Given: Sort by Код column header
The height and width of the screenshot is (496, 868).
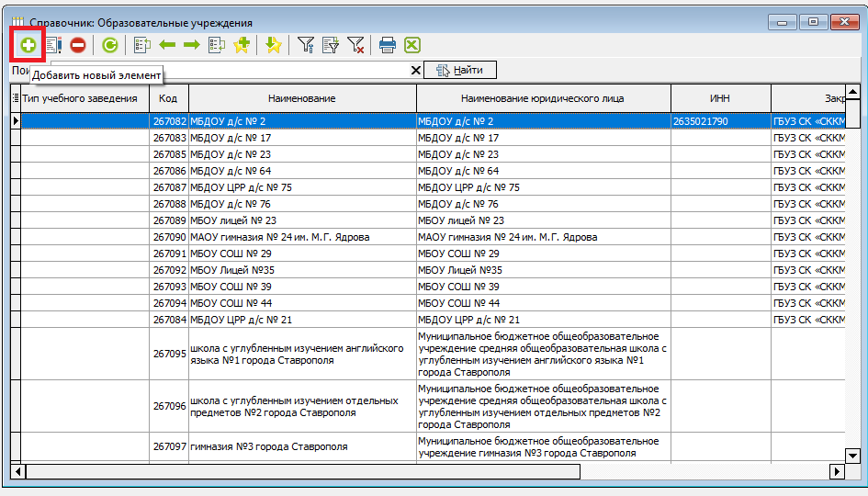Looking at the screenshot, I should pos(168,98).
